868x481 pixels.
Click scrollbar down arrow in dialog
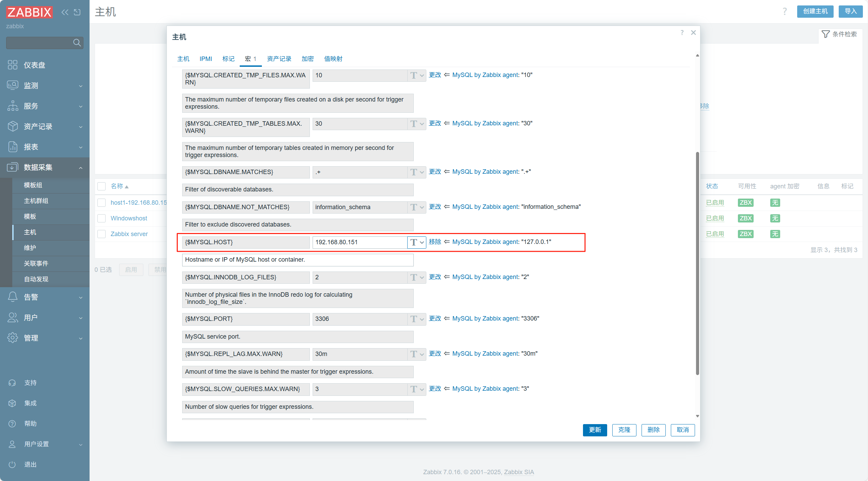pyautogui.click(x=697, y=416)
